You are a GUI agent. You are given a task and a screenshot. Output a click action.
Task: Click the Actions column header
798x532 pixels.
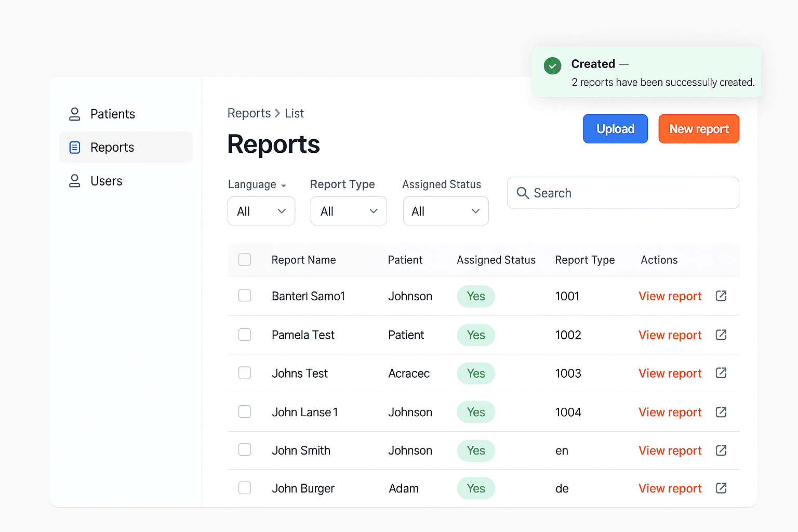[x=659, y=260]
